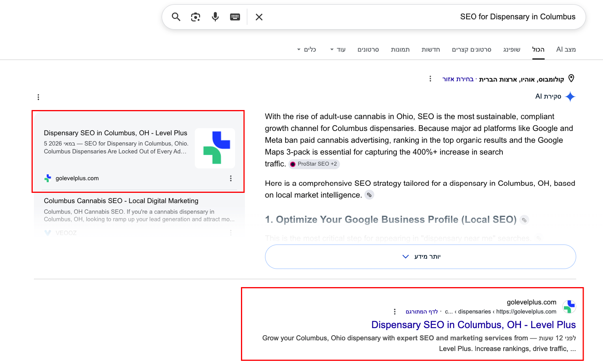The height and width of the screenshot is (364, 603).
Task: Click the לדף המתורגם translated page link
Action: click(422, 312)
